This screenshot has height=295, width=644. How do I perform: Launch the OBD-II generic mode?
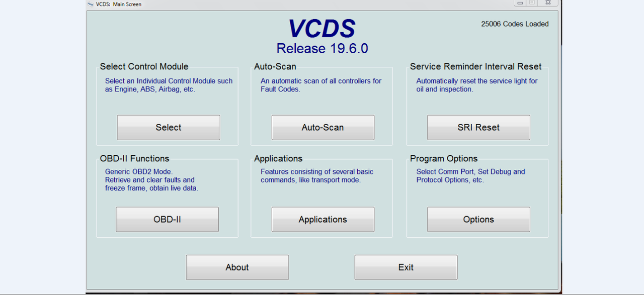tap(168, 220)
